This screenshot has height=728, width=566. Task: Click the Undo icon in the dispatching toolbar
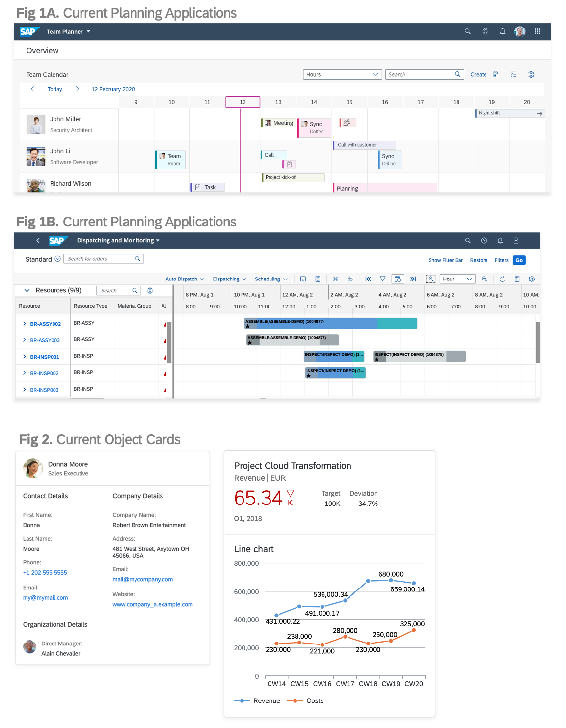(350, 279)
